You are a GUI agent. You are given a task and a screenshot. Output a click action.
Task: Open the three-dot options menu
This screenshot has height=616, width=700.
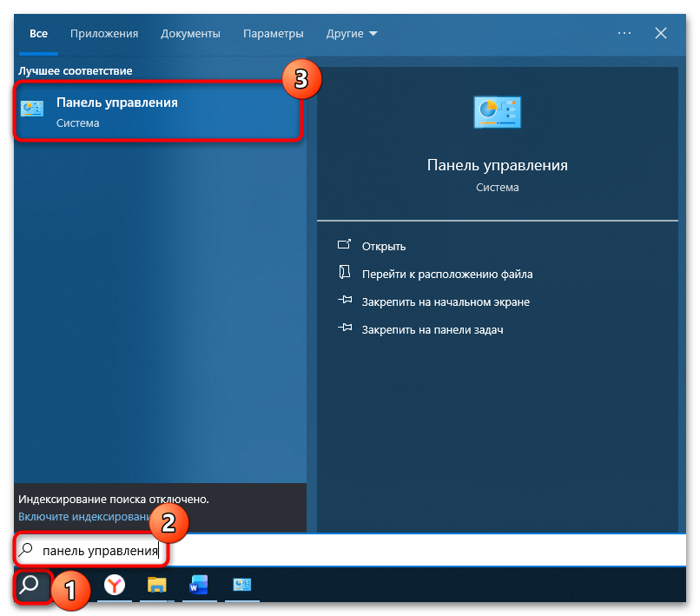(624, 33)
